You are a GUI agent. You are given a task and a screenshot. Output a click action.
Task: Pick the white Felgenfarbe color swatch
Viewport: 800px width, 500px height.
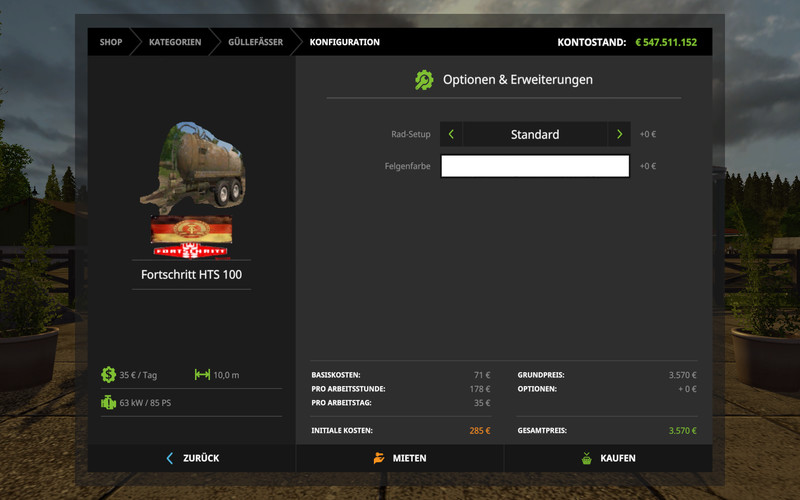point(535,166)
